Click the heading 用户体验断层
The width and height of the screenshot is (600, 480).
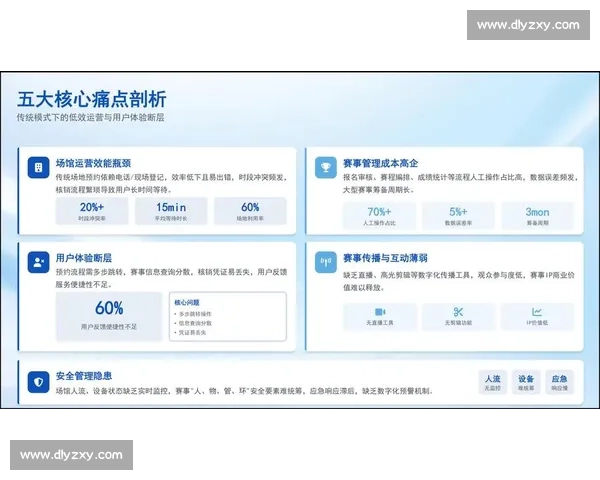(84, 258)
